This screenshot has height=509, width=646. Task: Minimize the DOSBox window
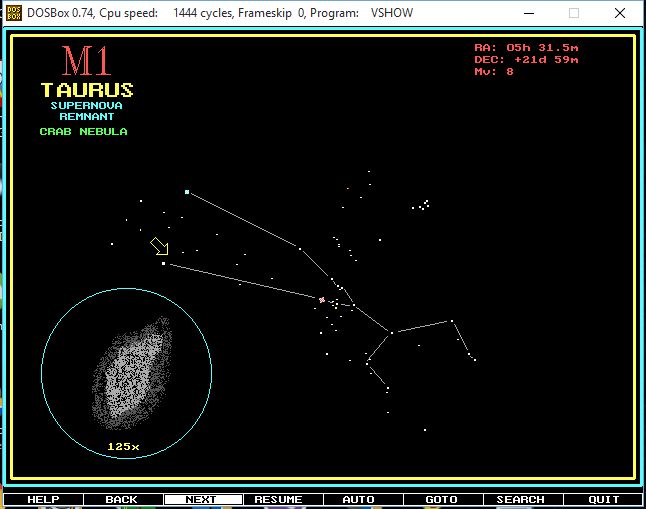529,13
